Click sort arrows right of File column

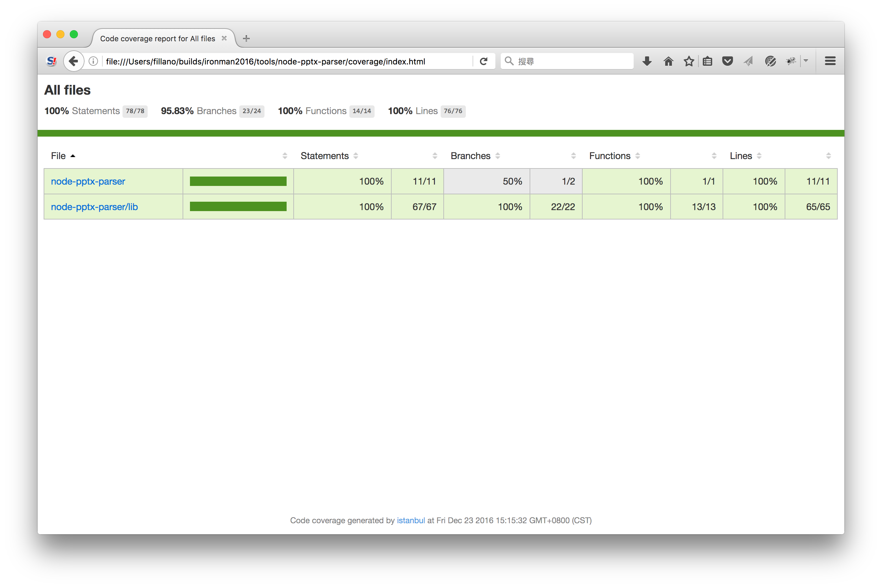(x=285, y=156)
